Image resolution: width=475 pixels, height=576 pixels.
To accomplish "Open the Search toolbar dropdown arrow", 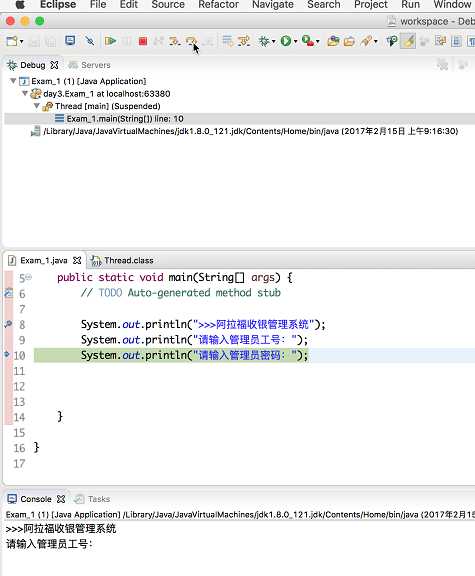I will 375,42.
